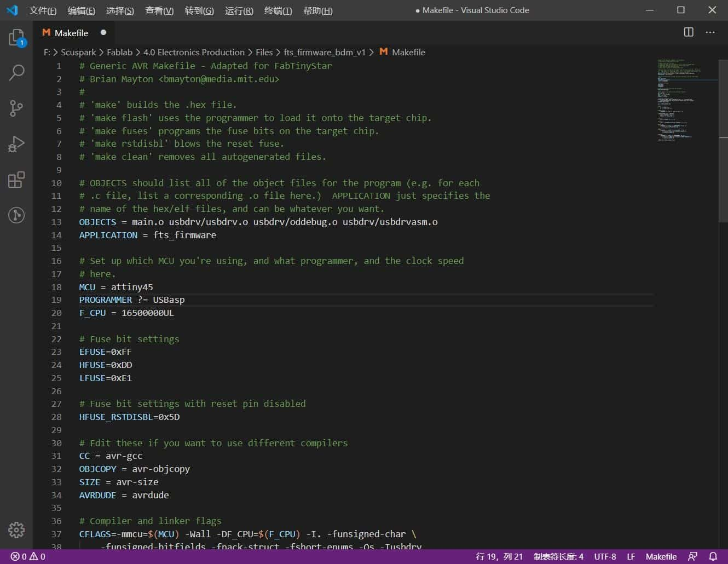Screen dimensions: 728x564
Task: Click the Fablab breadcrumb
Action: (119, 52)
